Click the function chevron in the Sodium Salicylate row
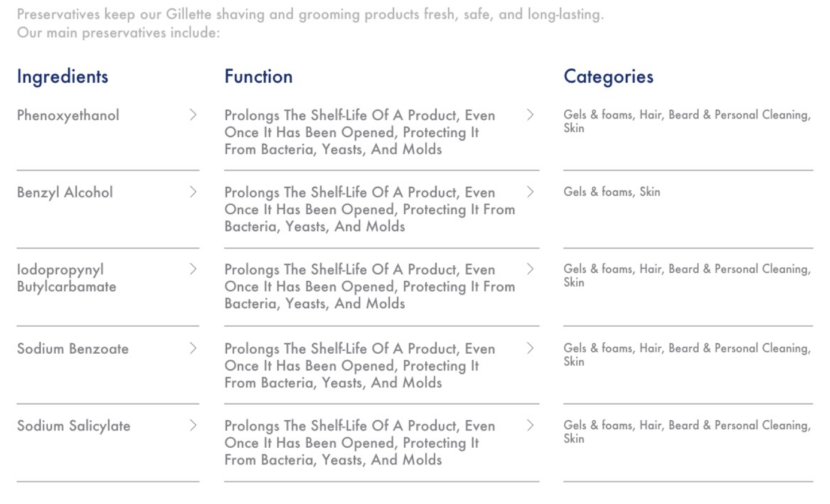The image size is (830, 504). [530, 426]
